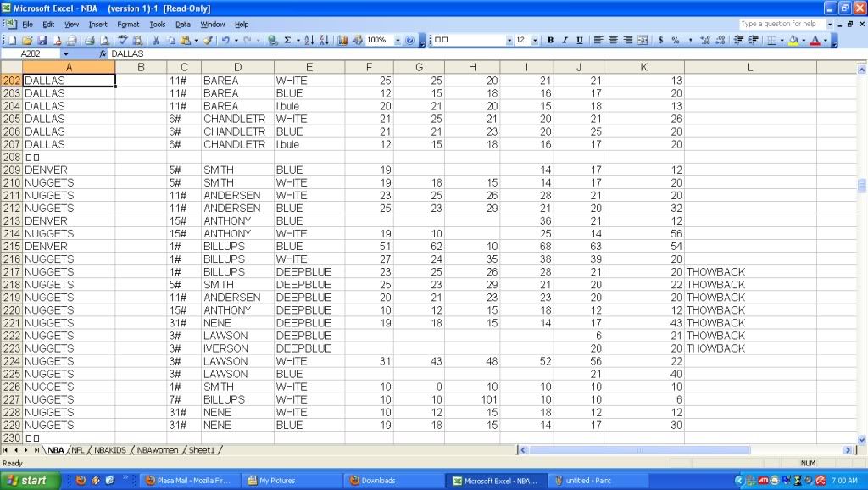Image resolution: width=868 pixels, height=490 pixels.
Task: Decrease indent of cell contents
Action: click(738, 40)
